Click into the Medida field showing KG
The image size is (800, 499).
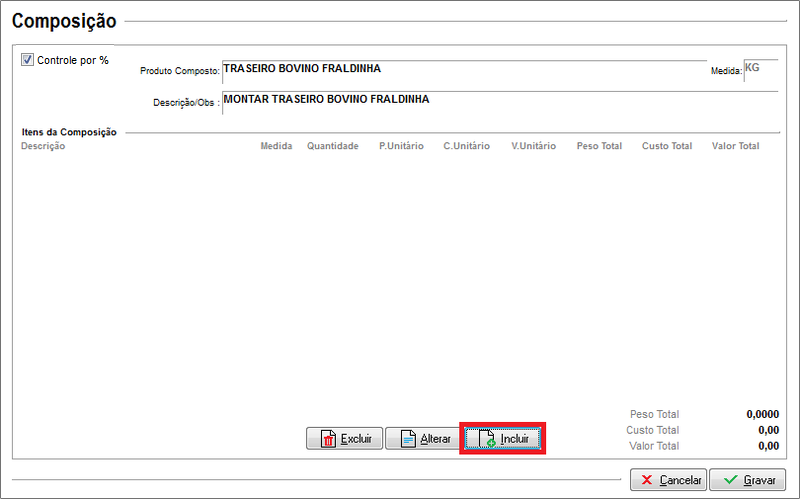[760, 70]
